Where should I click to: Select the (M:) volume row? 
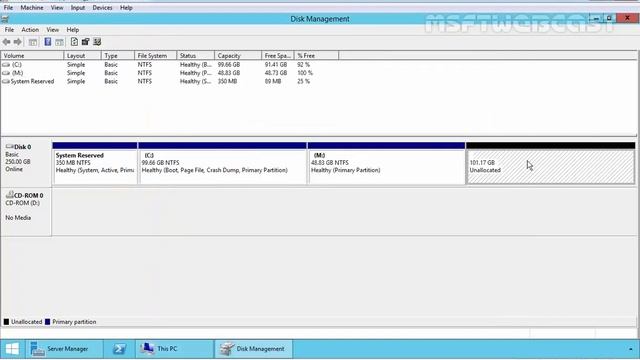[170, 73]
